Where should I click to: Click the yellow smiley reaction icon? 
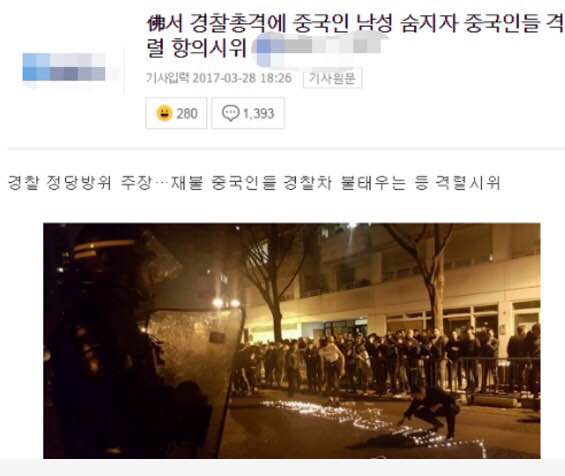[164, 113]
